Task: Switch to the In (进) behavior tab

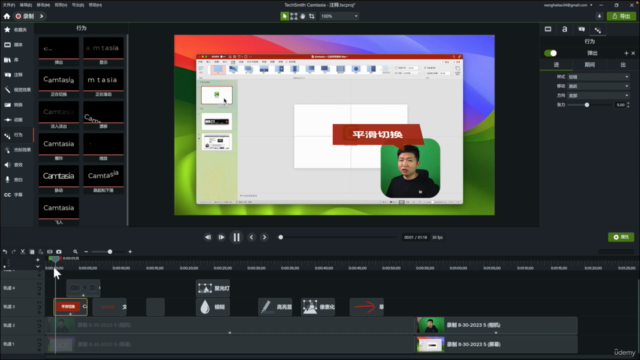Action: (556, 65)
